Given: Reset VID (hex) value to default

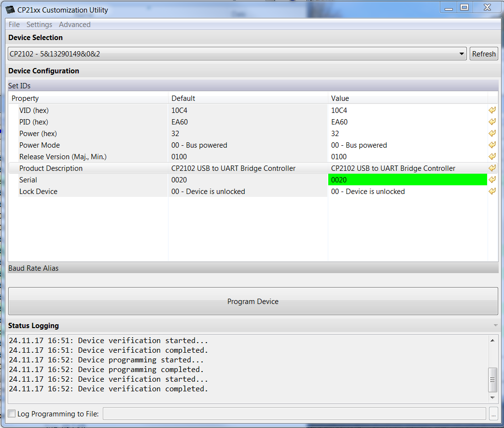Looking at the screenshot, I should tap(492, 110).
